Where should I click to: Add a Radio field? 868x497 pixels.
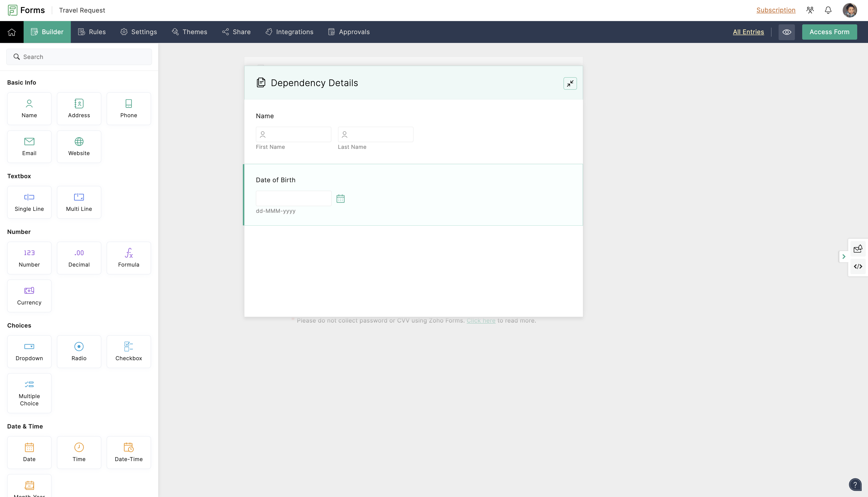(79, 351)
